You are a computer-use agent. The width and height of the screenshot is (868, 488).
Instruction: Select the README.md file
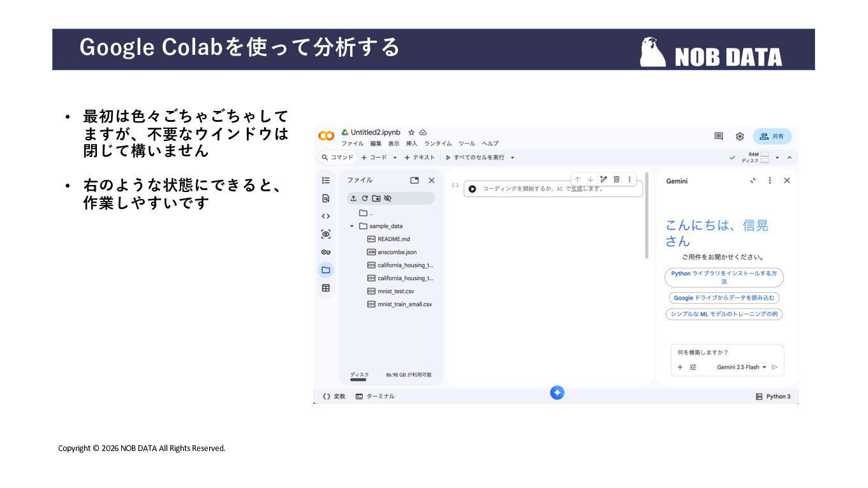(389, 239)
